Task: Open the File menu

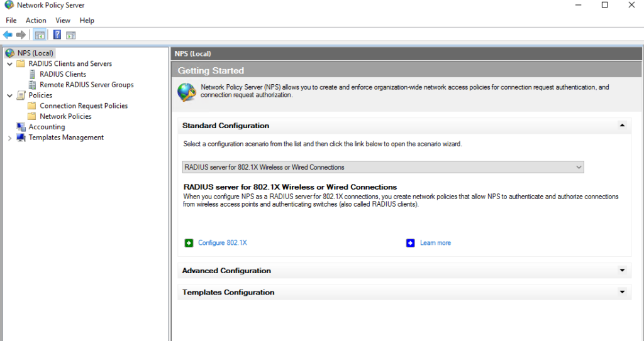Action: tap(11, 20)
